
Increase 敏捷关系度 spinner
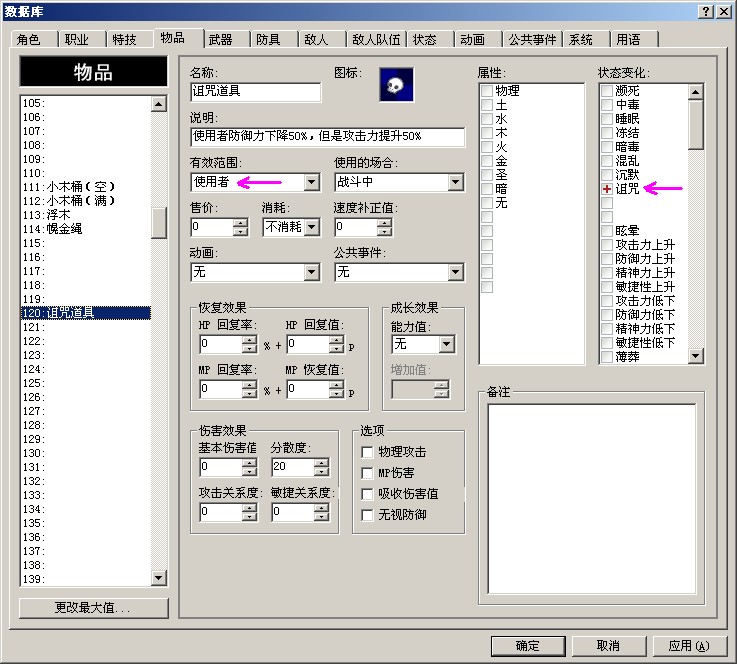321,508
